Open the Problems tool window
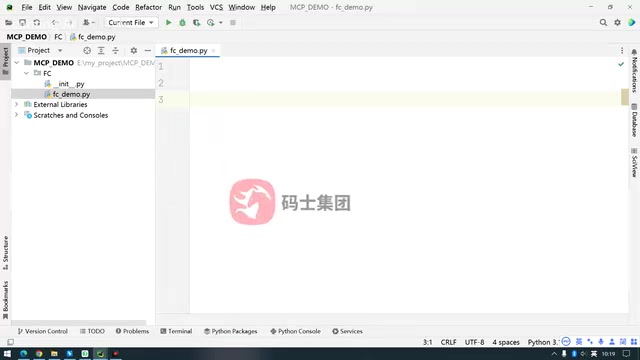 (132, 331)
